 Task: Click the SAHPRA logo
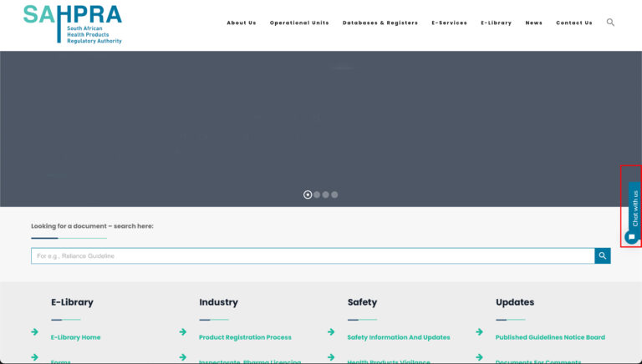click(x=73, y=24)
